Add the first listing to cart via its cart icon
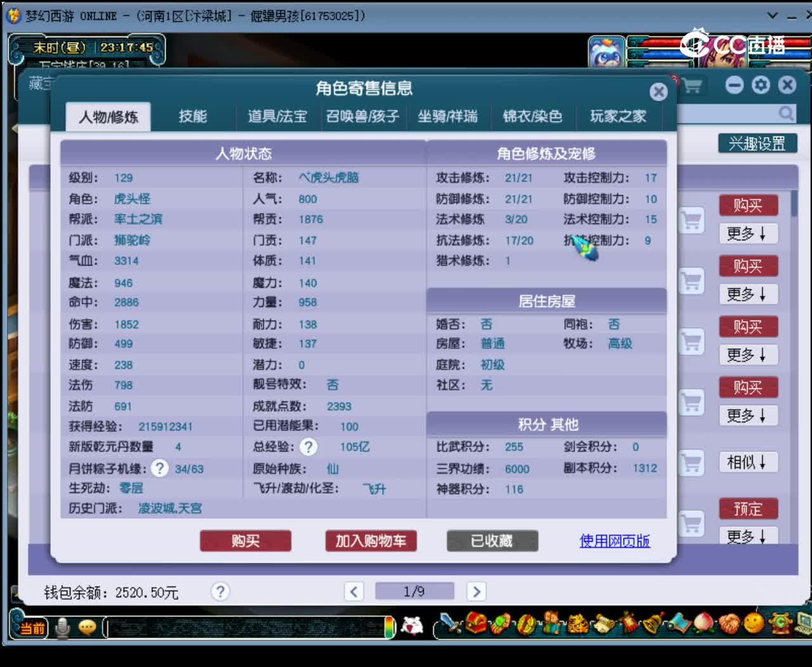 [691, 221]
